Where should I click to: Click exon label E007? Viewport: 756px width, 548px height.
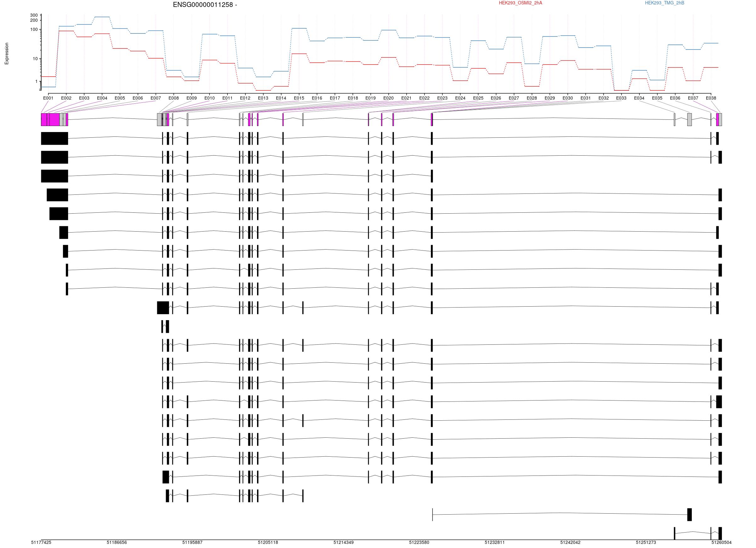tap(156, 98)
